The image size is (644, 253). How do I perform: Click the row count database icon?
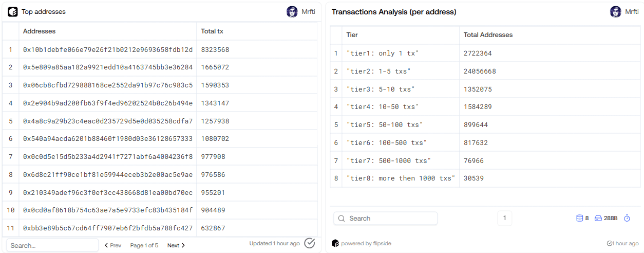[x=580, y=219]
